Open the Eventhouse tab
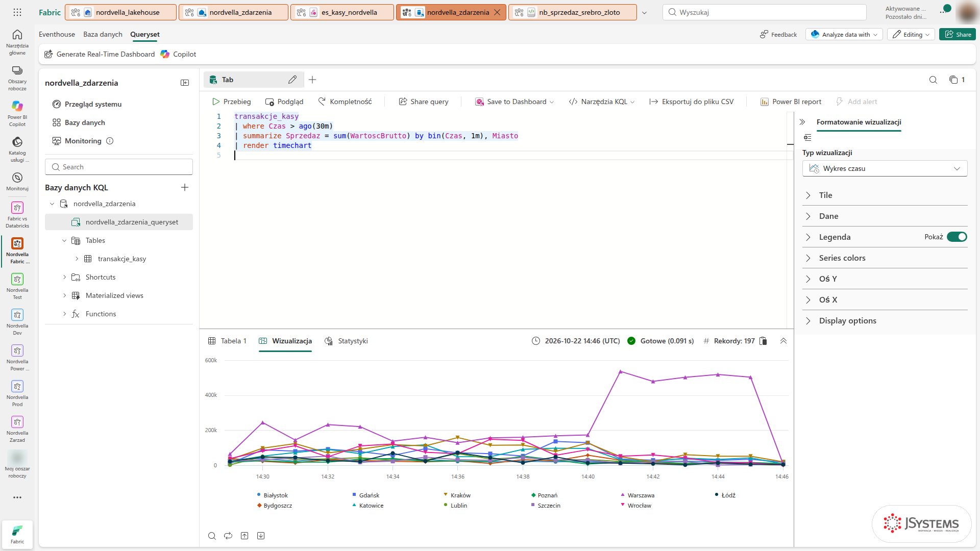980x551 pixels. click(x=57, y=34)
